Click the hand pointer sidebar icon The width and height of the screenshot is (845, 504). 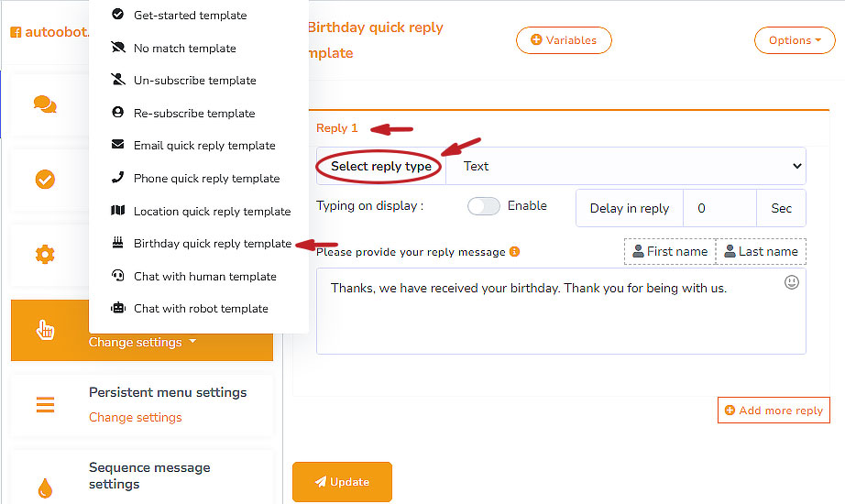[45, 330]
